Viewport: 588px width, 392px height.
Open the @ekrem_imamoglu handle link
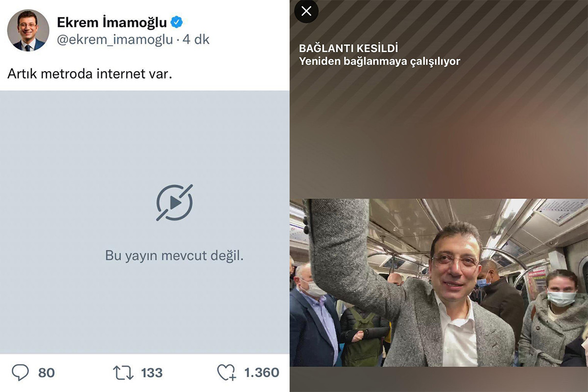(x=115, y=40)
